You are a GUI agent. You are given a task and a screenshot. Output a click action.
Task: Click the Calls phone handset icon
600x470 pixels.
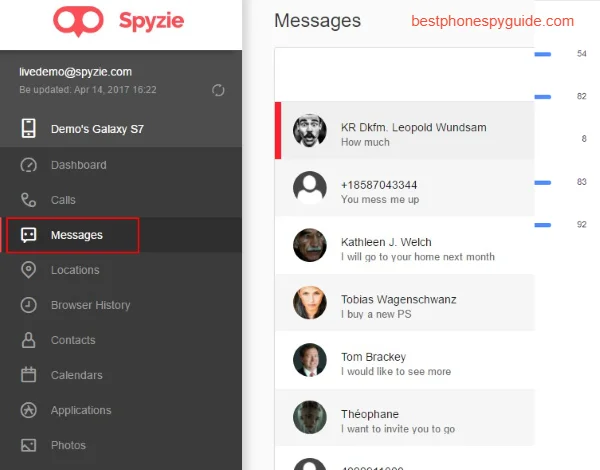[x=29, y=200]
